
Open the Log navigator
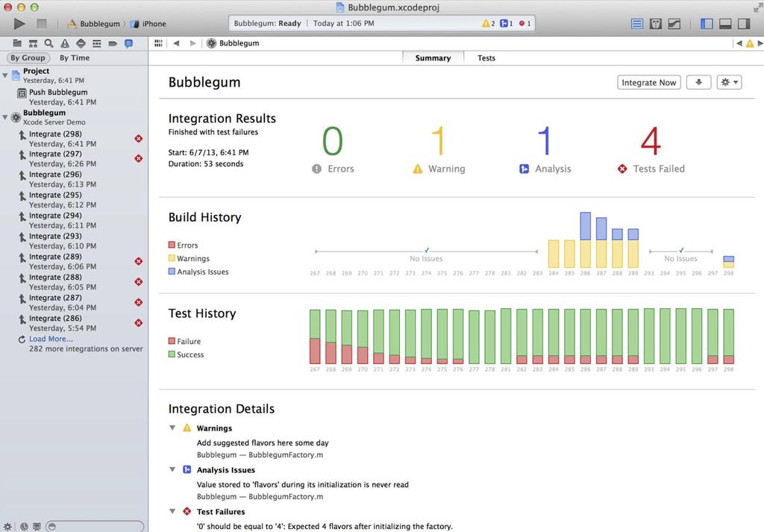128,43
